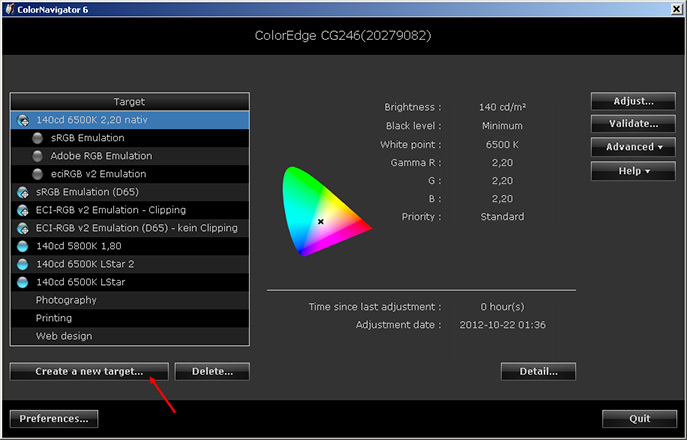Pick ECI-RGB v2 Emulation (D65) - kein Clipping
This screenshot has width=687, height=440.
[x=130, y=228]
